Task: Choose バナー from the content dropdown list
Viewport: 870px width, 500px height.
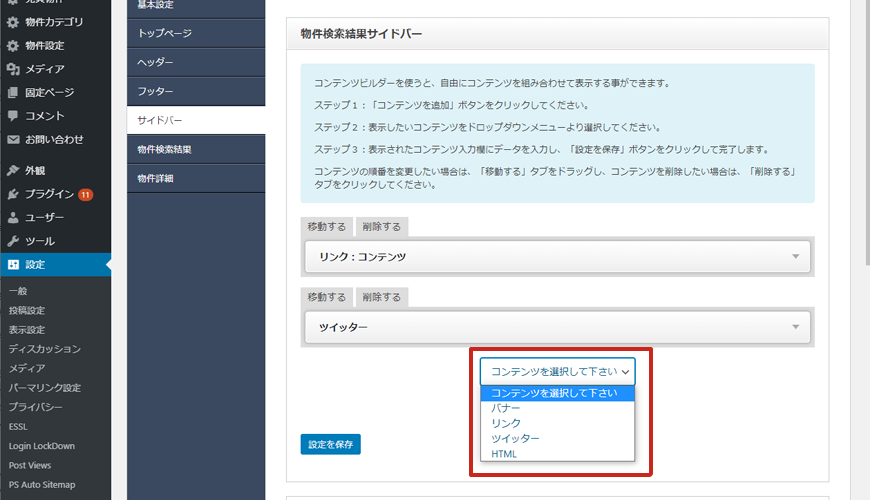Action: (x=505, y=408)
